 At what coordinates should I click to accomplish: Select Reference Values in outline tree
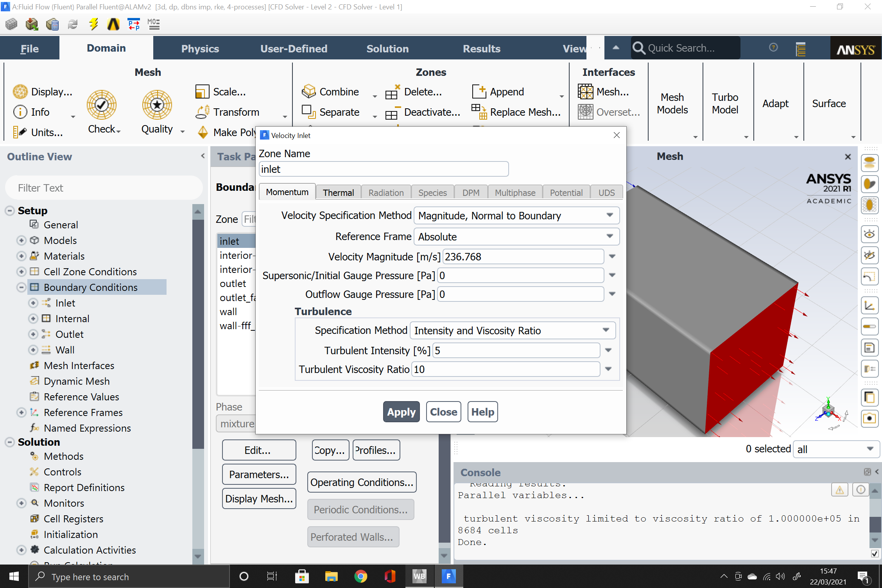81,397
